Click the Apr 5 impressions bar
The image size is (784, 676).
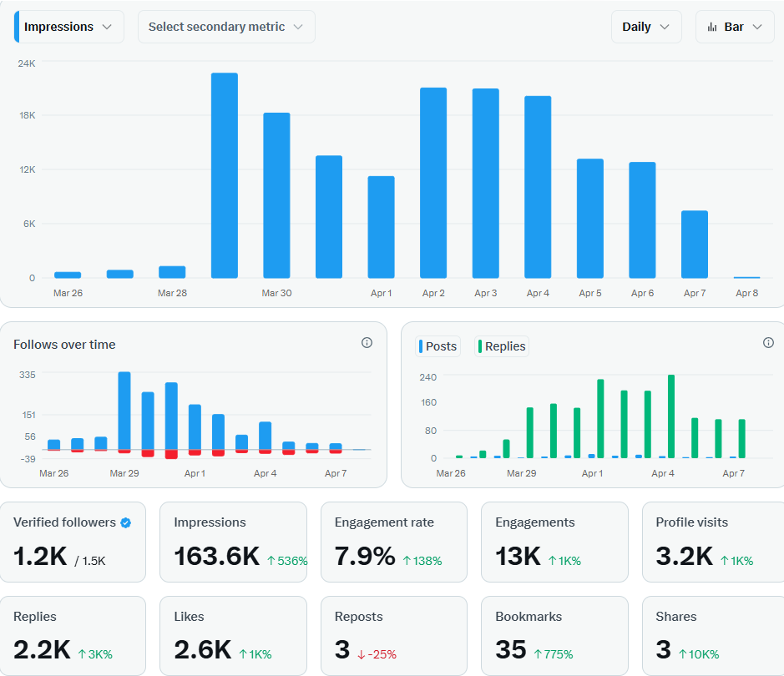click(590, 219)
